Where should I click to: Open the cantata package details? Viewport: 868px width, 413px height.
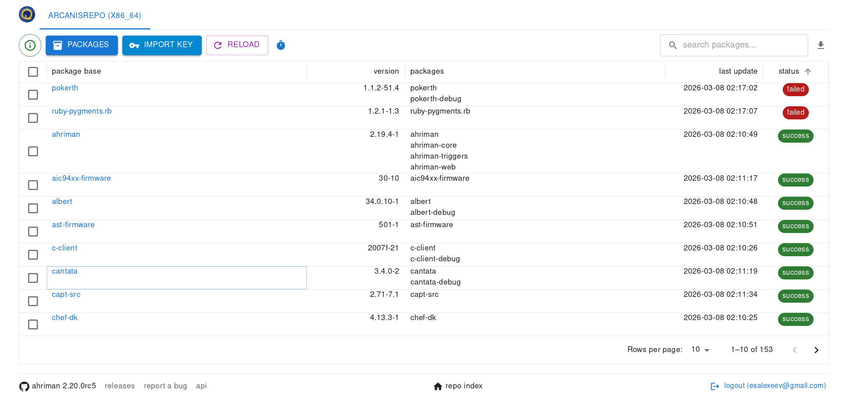pos(65,271)
